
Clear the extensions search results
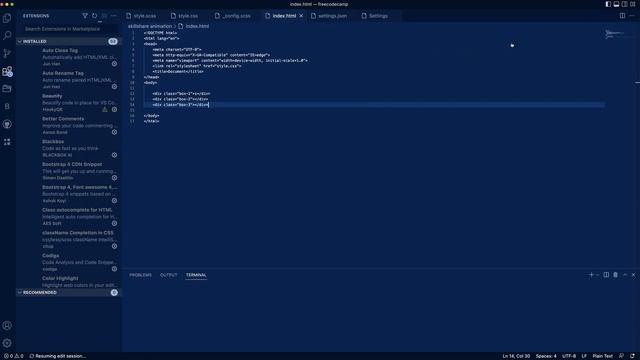click(x=104, y=16)
